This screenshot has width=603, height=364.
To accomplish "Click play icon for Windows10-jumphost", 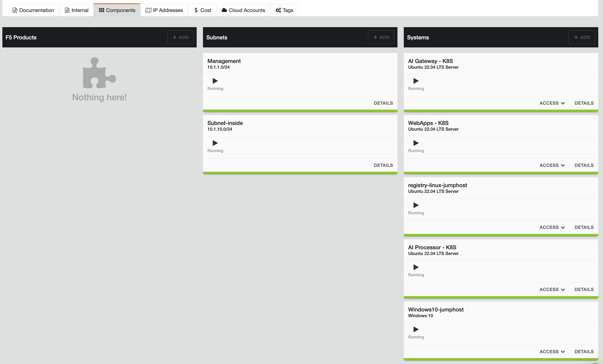I will 416,329.
